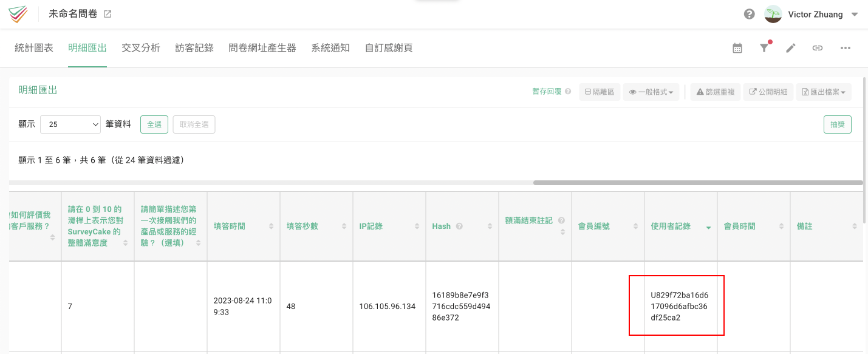This screenshot has width=868, height=354.
Task: Switch to 系統通知 tab
Action: coord(330,48)
